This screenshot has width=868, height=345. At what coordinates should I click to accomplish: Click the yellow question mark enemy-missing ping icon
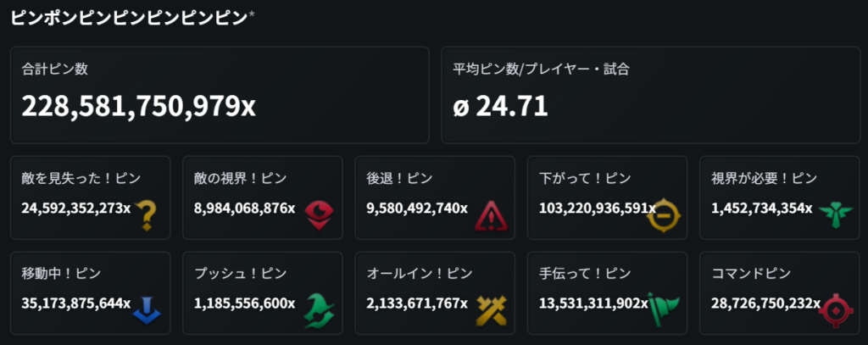(x=147, y=215)
